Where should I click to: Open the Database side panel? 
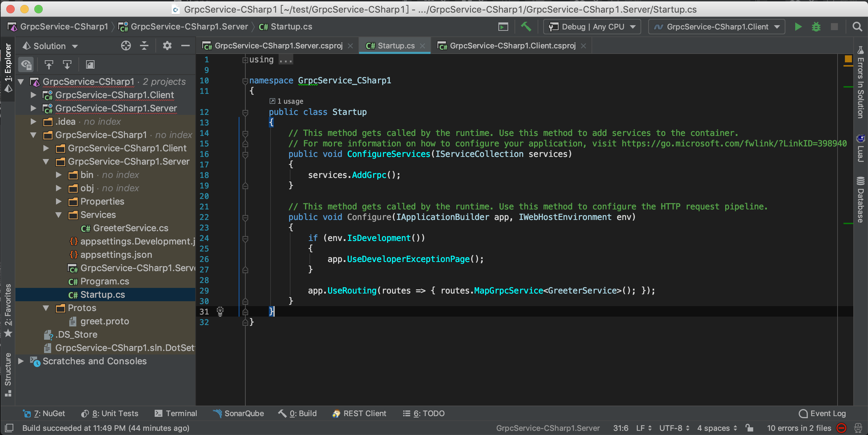[860, 200]
